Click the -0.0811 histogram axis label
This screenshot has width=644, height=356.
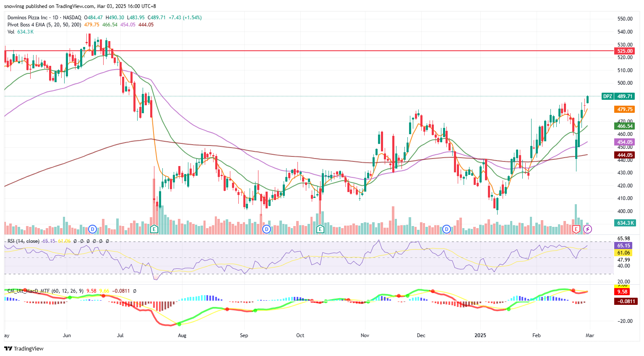tap(626, 301)
